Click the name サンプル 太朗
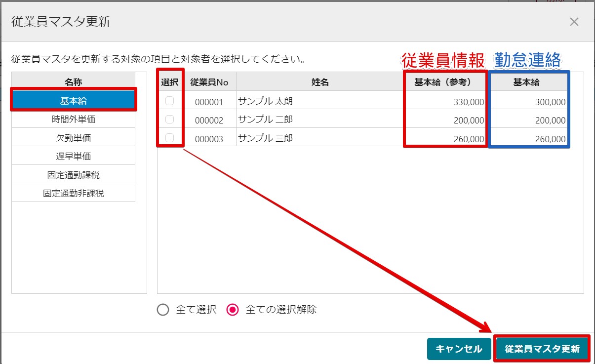The height and width of the screenshot is (364, 595). [x=265, y=101]
